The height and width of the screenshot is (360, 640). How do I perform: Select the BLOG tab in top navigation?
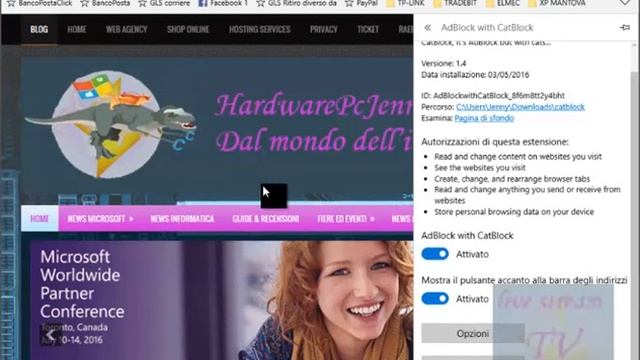click(39, 29)
